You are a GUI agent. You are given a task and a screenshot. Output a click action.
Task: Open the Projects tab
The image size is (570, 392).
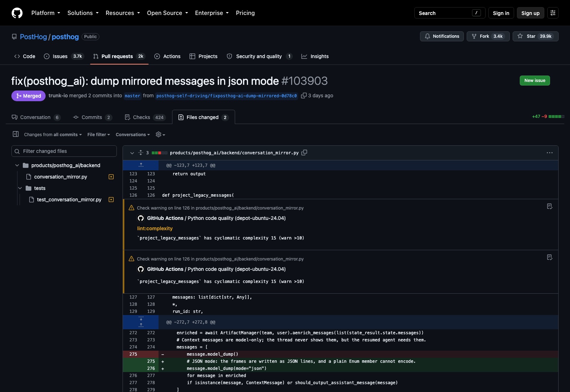click(203, 56)
